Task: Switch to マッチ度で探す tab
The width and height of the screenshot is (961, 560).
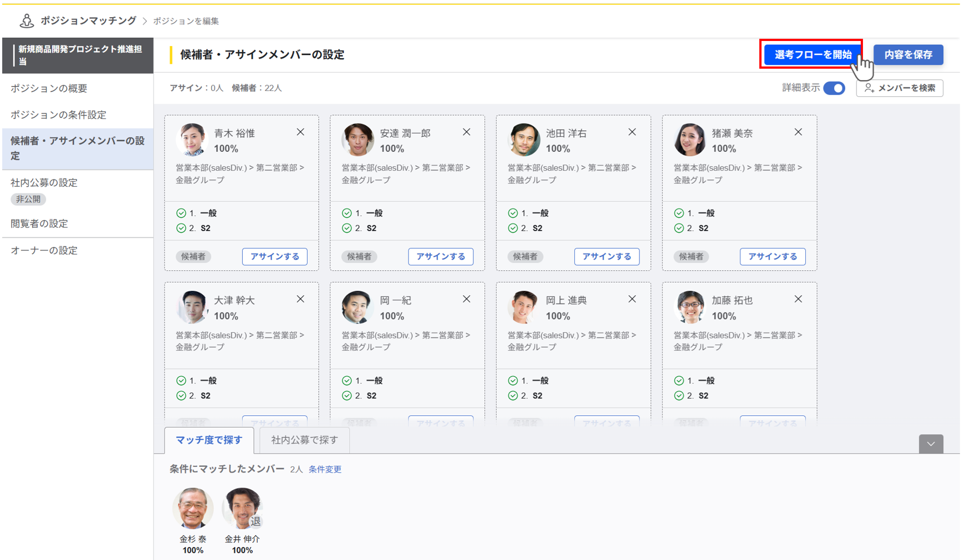Action: (x=209, y=440)
